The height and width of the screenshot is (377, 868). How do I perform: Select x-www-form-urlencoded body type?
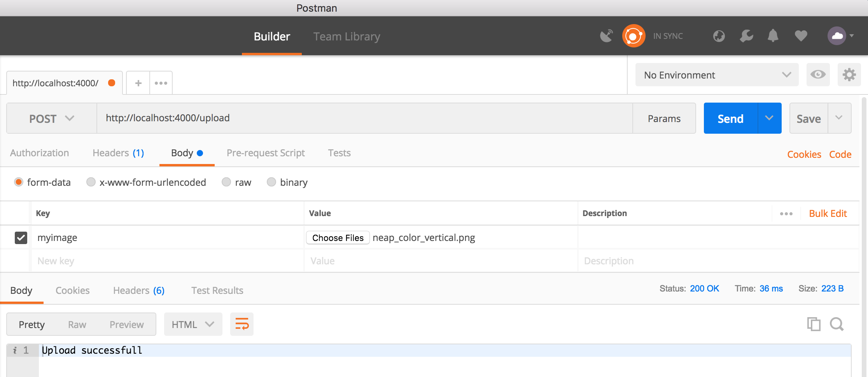tap(91, 182)
